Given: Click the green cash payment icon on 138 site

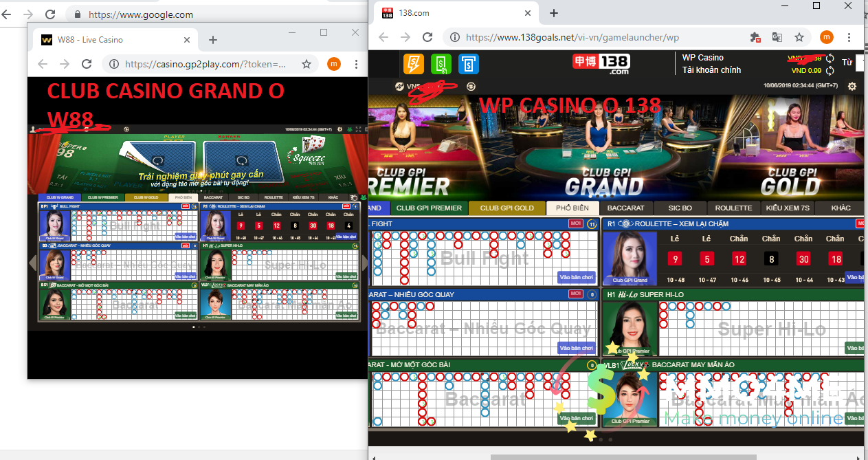Looking at the screenshot, I should (441, 64).
